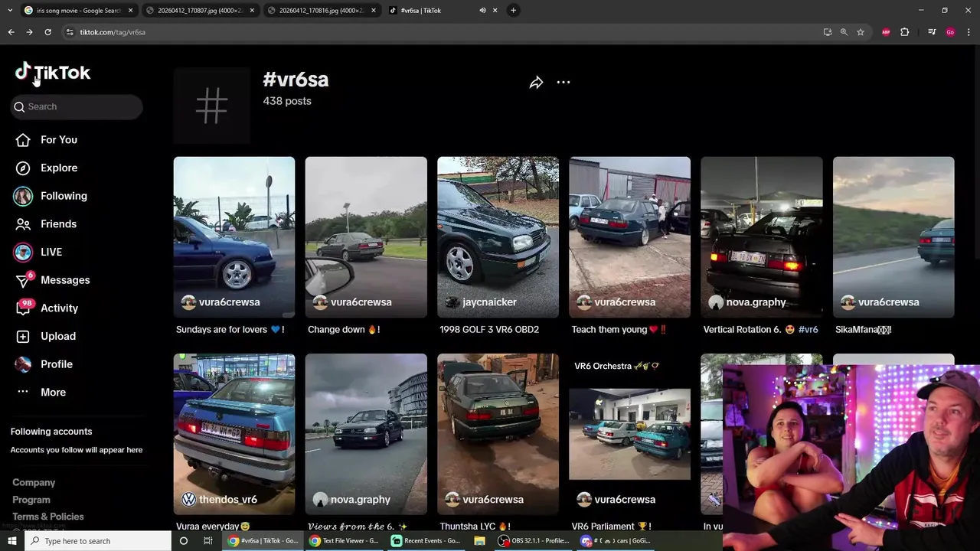
Task: Reload the TikTok page
Action: tap(47, 32)
